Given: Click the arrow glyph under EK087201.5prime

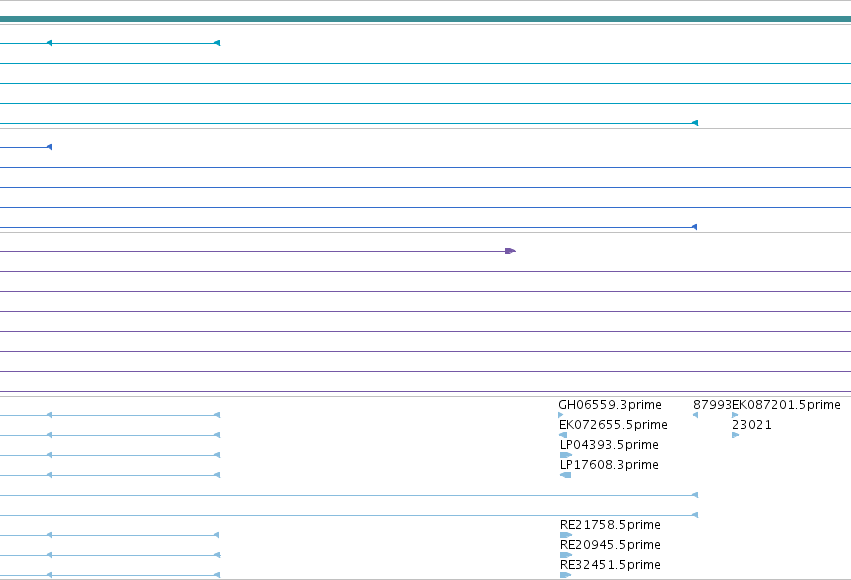Looking at the screenshot, I should [x=735, y=415].
